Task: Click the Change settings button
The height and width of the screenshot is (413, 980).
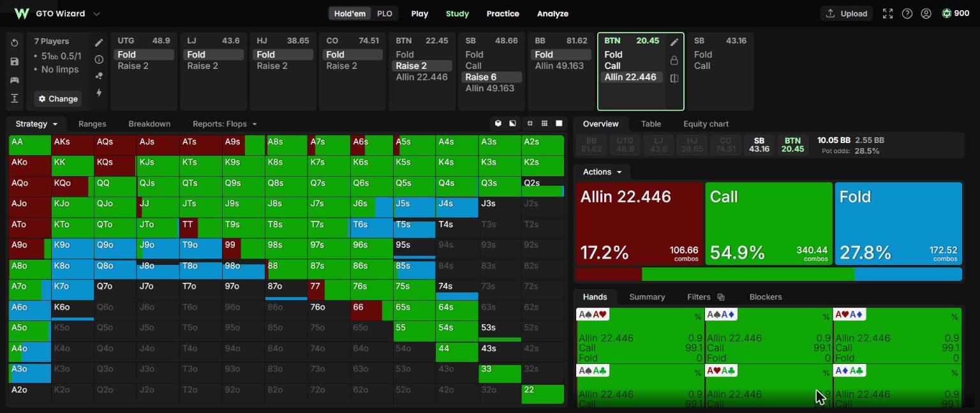Action: pos(58,99)
